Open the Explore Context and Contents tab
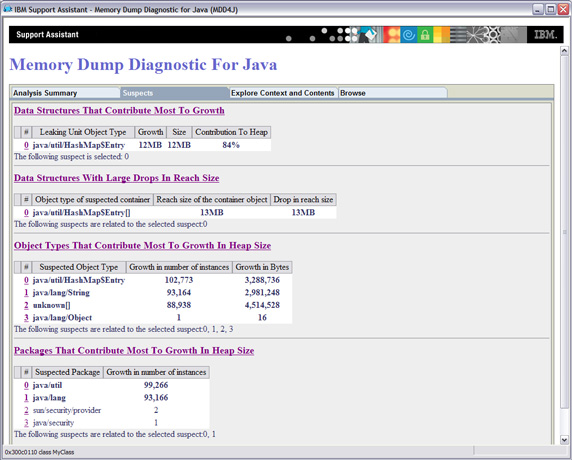The height and width of the screenshot is (460, 572). point(283,93)
